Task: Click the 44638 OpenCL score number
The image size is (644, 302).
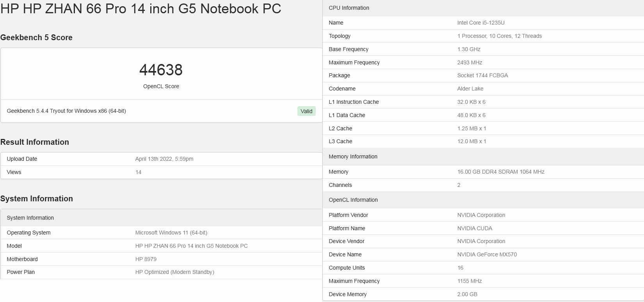Action: (161, 70)
